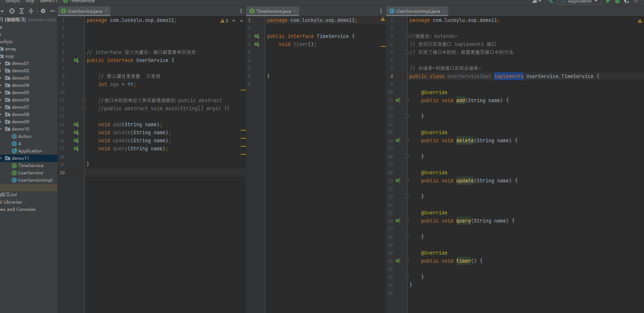Click the implements keyword in UserServiceImpl code
The image size is (644, 313).
[x=508, y=76]
